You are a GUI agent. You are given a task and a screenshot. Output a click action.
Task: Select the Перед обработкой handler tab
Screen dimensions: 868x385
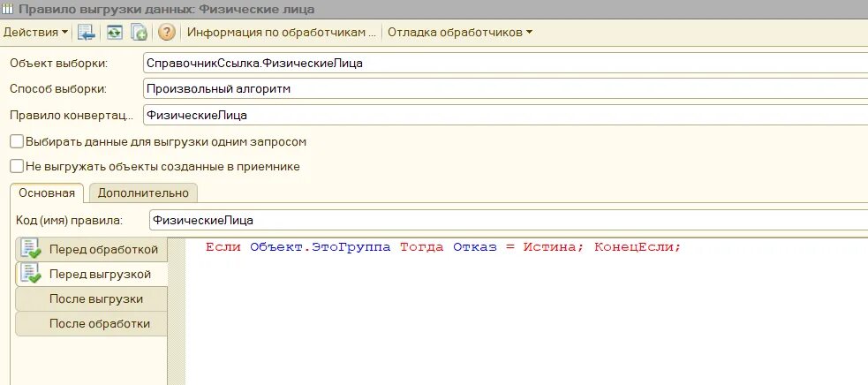(91, 249)
